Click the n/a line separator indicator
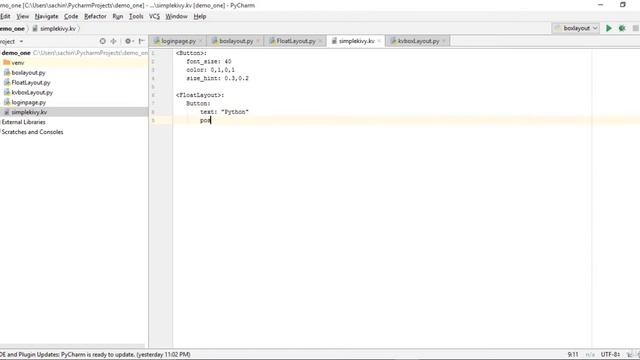This screenshot has width=640, height=360. point(590,355)
